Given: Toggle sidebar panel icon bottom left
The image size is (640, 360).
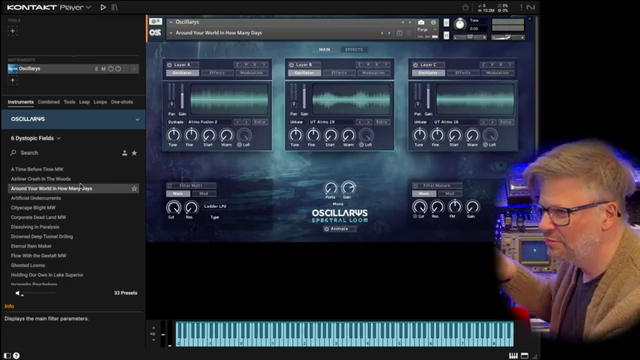Looking at the screenshot, I should 7,356.
